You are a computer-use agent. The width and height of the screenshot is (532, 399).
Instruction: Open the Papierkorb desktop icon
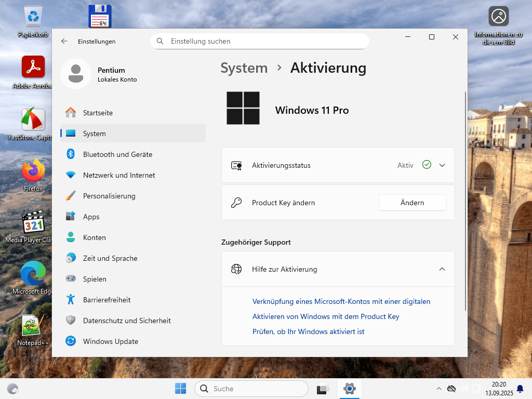point(33,22)
